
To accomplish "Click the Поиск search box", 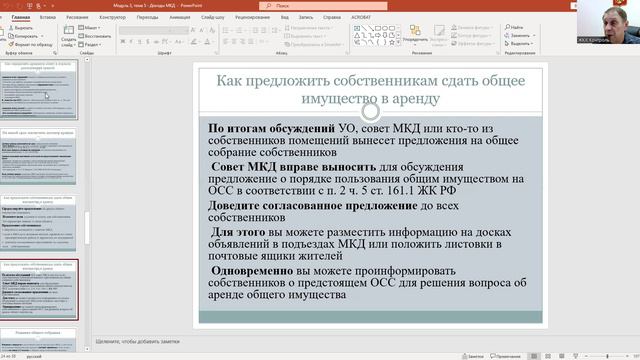I will [x=323, y=6].
